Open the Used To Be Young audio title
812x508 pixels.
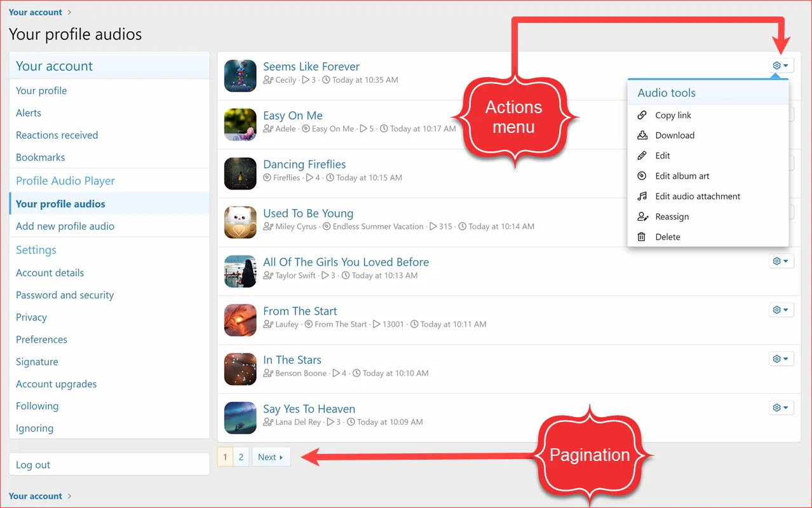[x=308, y=214]
